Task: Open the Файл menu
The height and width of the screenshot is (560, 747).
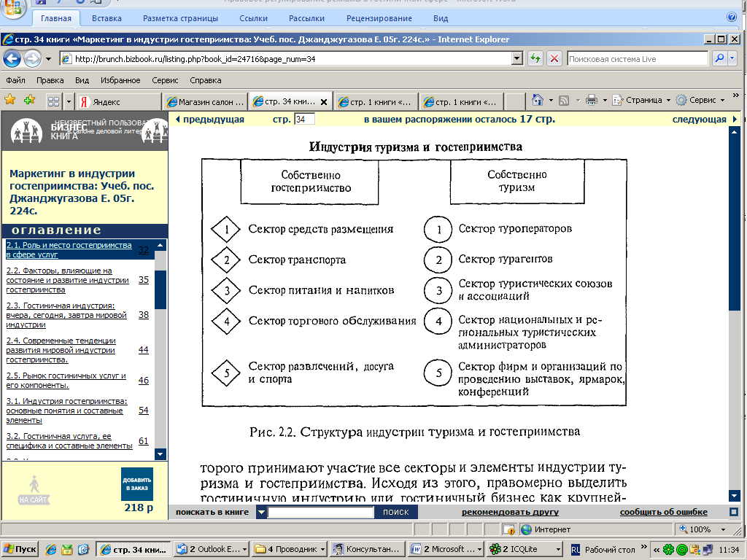Action: 16,80
